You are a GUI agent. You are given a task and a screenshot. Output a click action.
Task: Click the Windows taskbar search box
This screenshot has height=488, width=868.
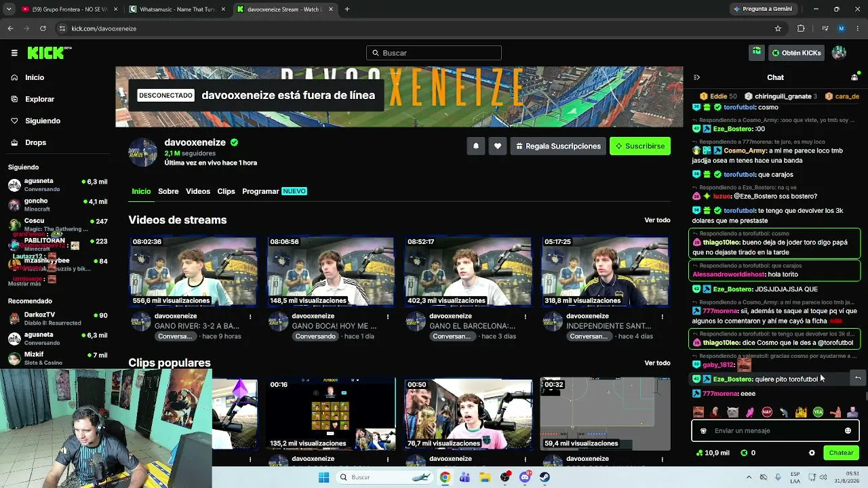coord(385,477)
